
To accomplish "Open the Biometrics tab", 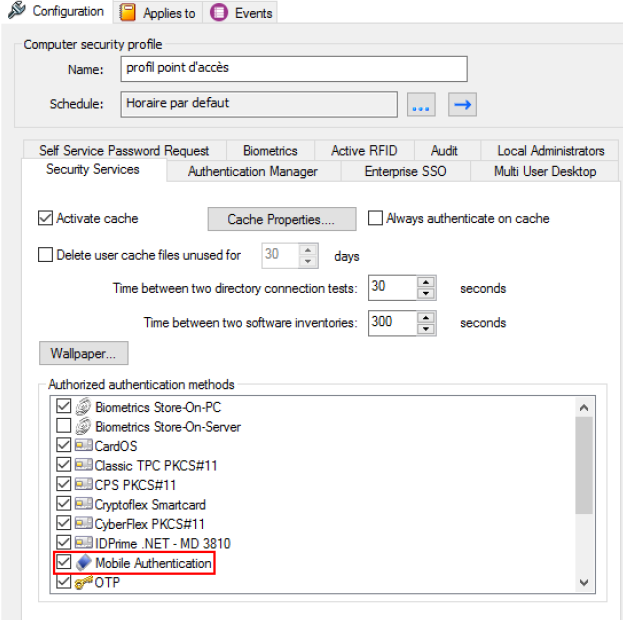I will [x=270, y=150].
